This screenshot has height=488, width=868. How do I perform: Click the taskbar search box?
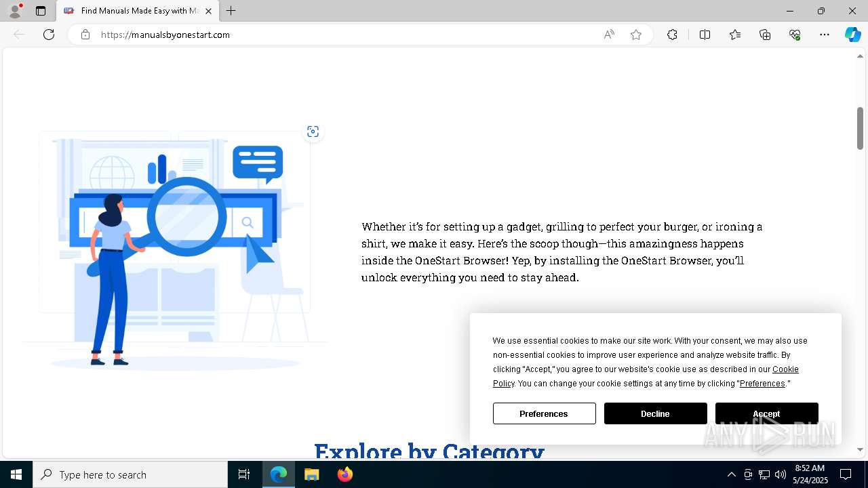point(130,474)
